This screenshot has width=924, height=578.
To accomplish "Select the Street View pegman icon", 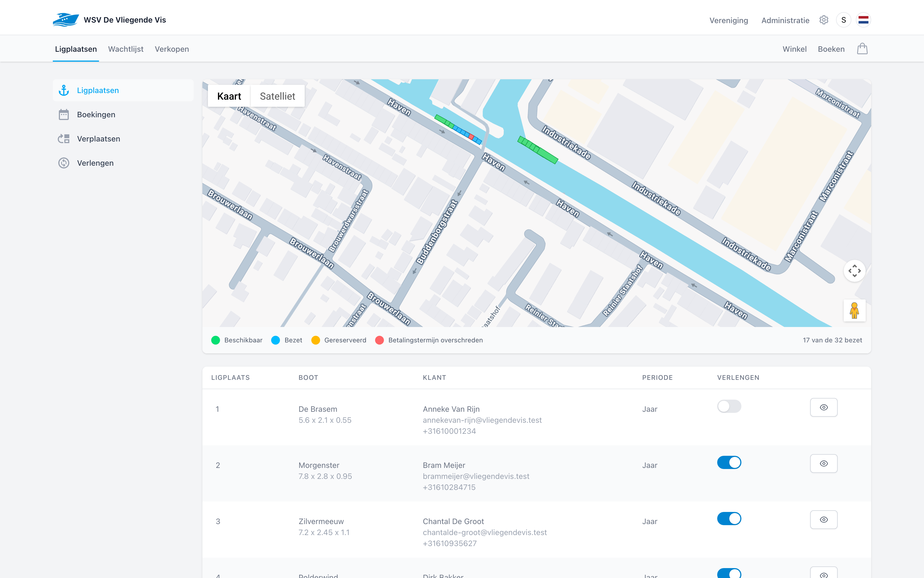I will (x=854, y=310).
